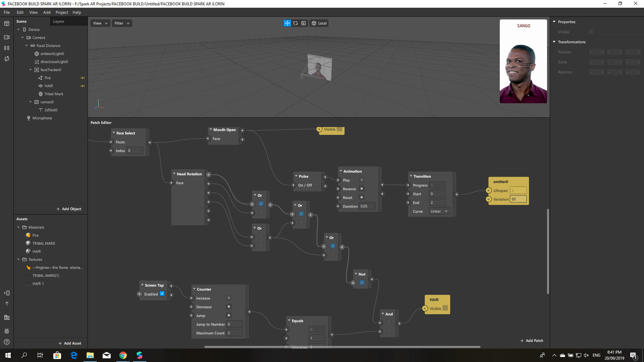This screenshot has height=362, width=644.
Task: Click the bug report icon in sidebar
Action: pyautogui.click(x=7, y=331)
